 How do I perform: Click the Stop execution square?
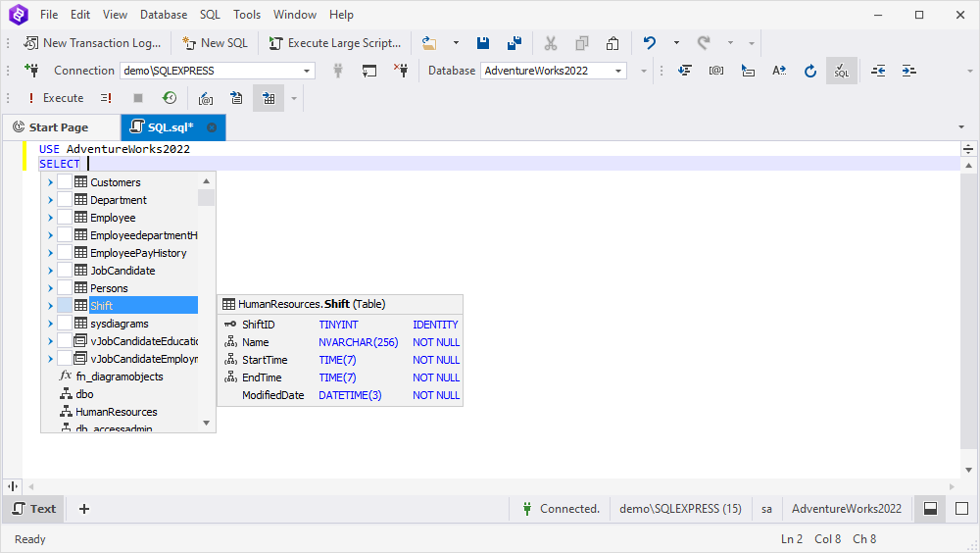pyautogui.click(x=138, y=98)
